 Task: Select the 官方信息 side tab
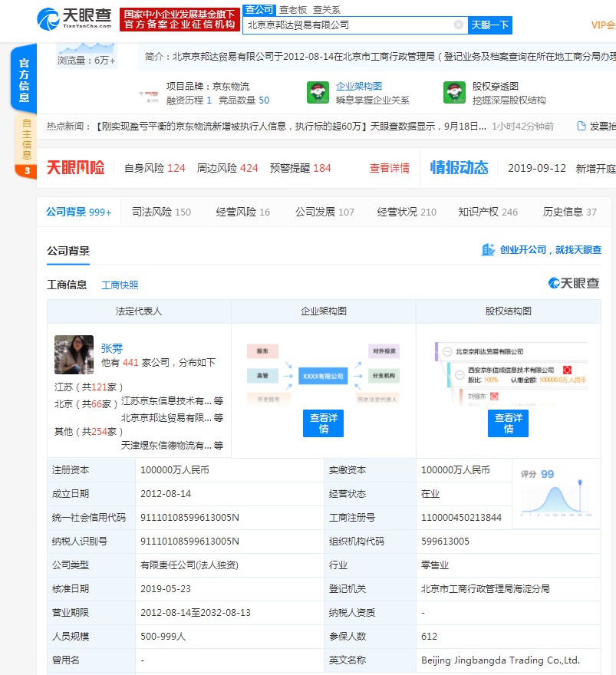[24, 80]
